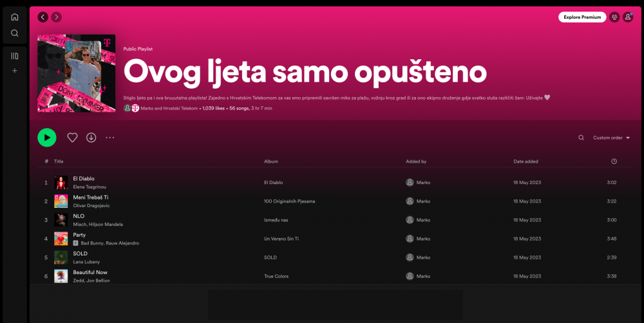
Task: Open the Marko and Hrvatski Telekom owner link
Action: pyautogui.click(x=169, y=108)
